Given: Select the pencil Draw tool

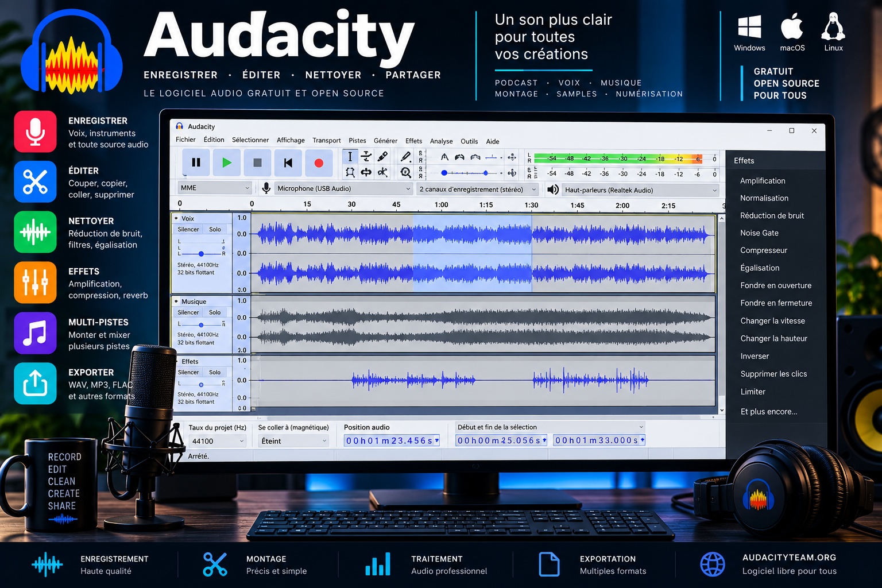Looking at the screenshot, I should click(x=406, y=156).
